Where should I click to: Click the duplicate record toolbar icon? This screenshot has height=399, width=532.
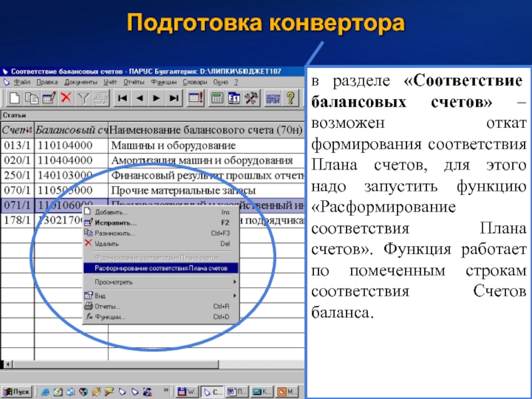[x=31, y=98]
